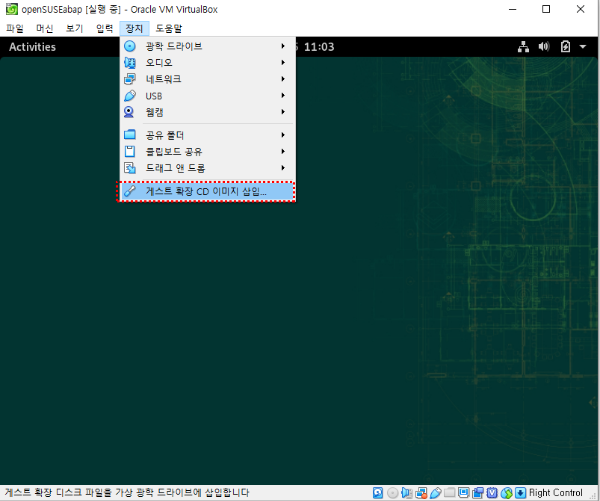Click the mouse integration status indicator
Viewport: 600px width, 501px height.
tap(506, 493)
